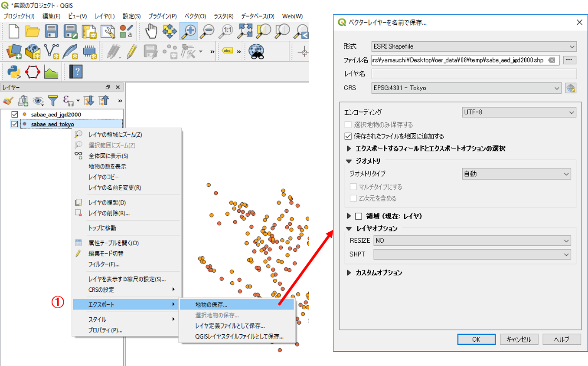Open the Data Source Manager icon

[14, 52]
